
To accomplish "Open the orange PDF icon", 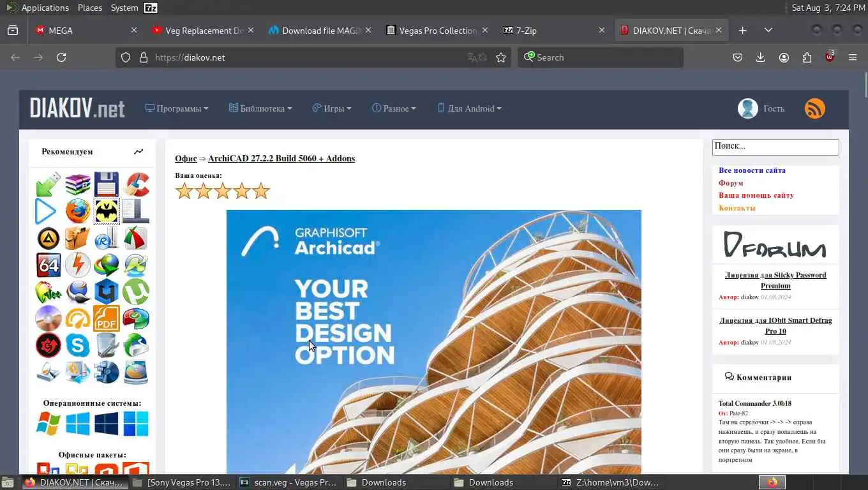I will pos(107,318).
